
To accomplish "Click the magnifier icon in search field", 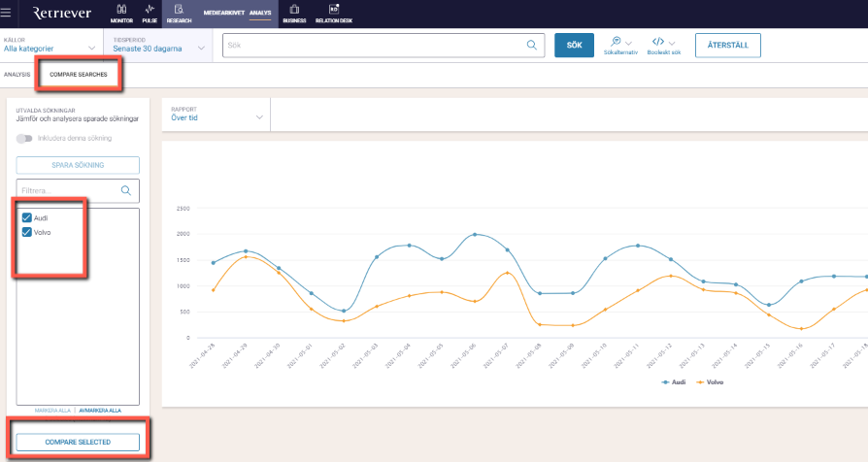I will coord(531,46).
